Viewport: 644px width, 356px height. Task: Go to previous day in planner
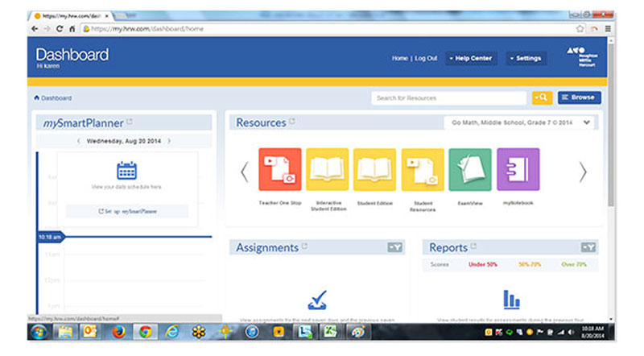(x=79, y=141)
